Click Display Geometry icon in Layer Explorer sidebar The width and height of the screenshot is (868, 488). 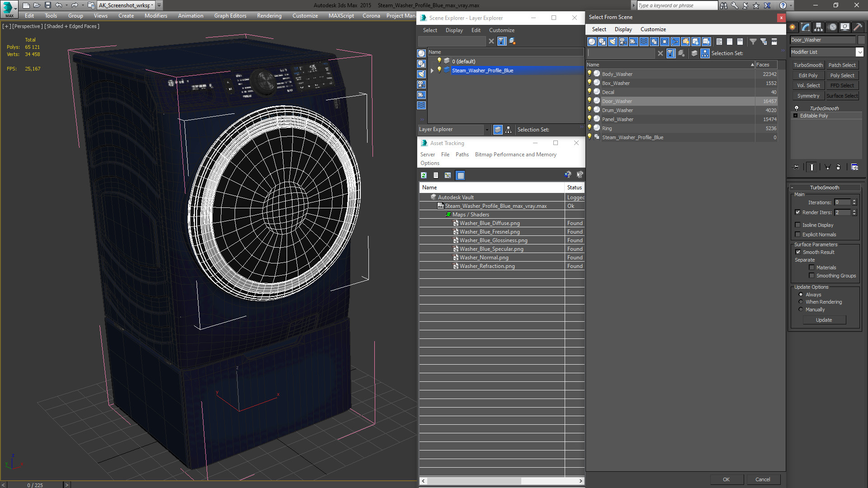click(x=421, y=53)
